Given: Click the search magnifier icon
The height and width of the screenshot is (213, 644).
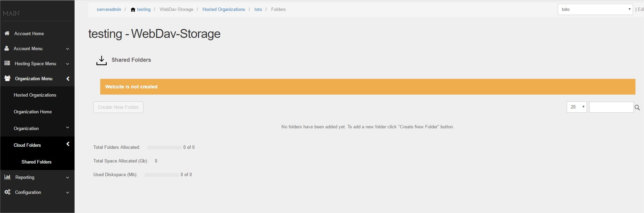Looking at the screenshot, I should click(637, 108).
